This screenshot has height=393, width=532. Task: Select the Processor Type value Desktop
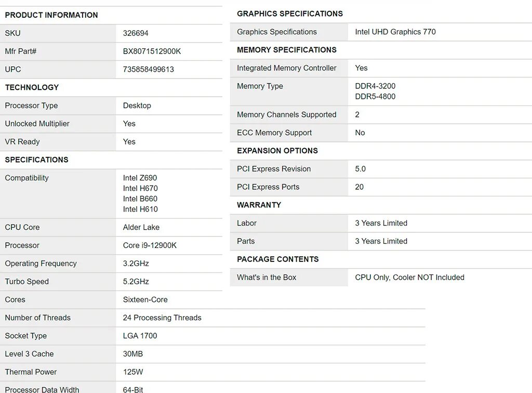(137, 106)
